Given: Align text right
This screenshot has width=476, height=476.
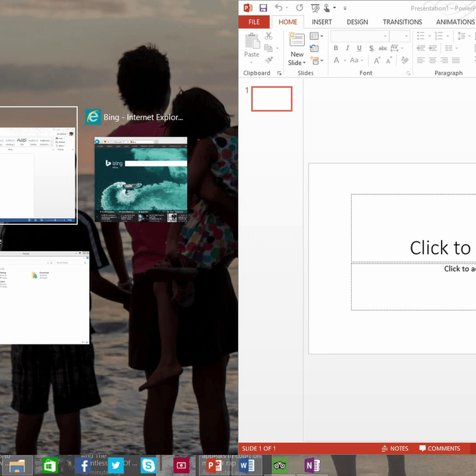Looking at the screenshot, I should pyautogui.click(x=444, y=60).
